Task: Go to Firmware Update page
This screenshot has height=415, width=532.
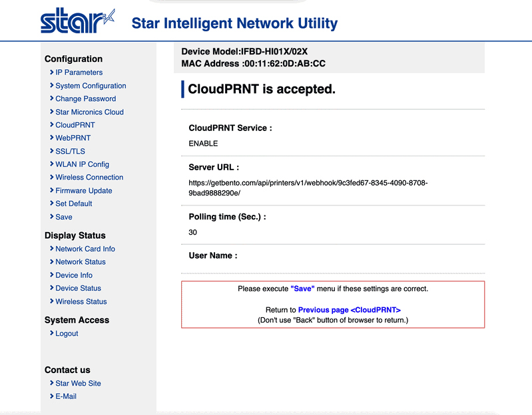Action: pos(83,190)
